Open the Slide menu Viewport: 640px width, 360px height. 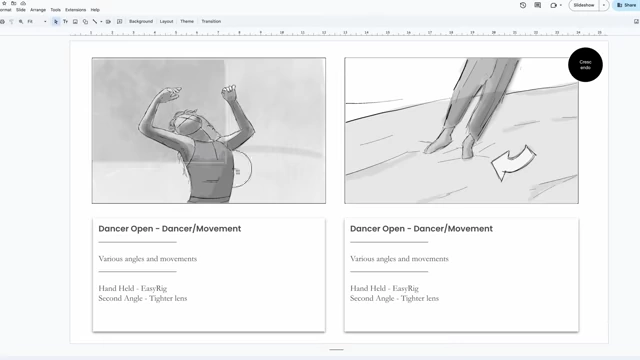(21, 10)
